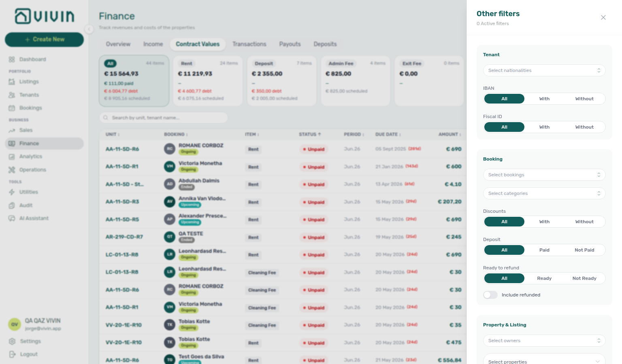Select the Deposit summary card

pos(281,81)
